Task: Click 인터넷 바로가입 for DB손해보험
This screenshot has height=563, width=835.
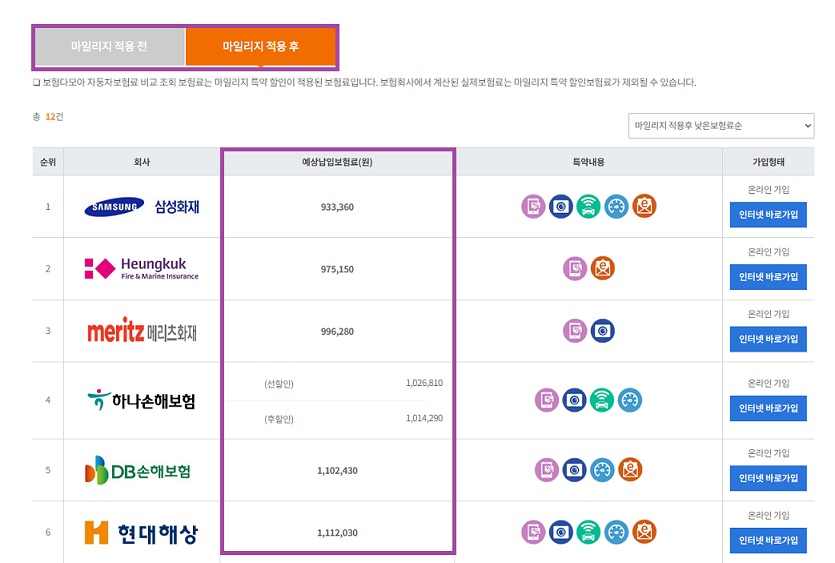Action: (768, 478)
